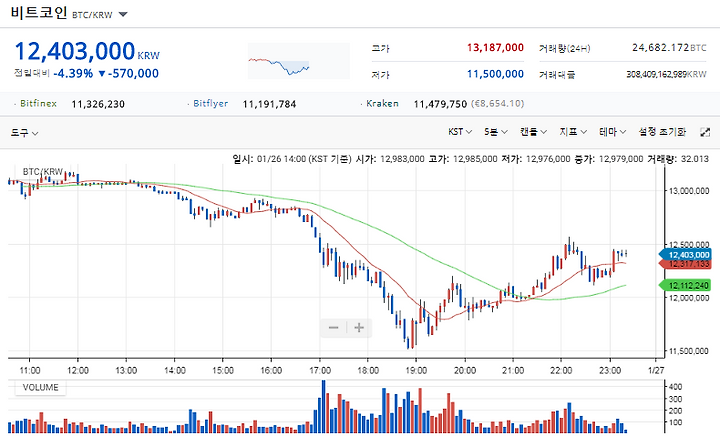Click trade value 308,409,162,989 KRW

click(666, 74)
